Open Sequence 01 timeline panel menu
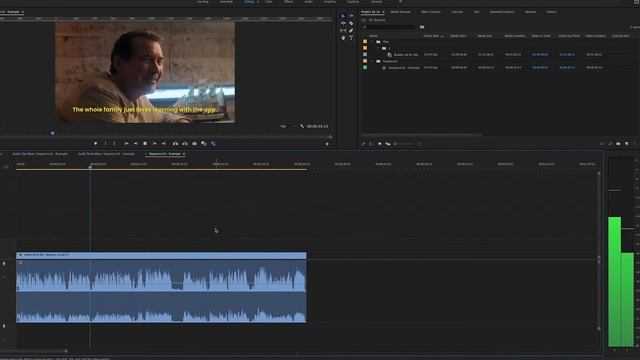Image resolution: width=640 pixels, height=360 pixels. 184,154
